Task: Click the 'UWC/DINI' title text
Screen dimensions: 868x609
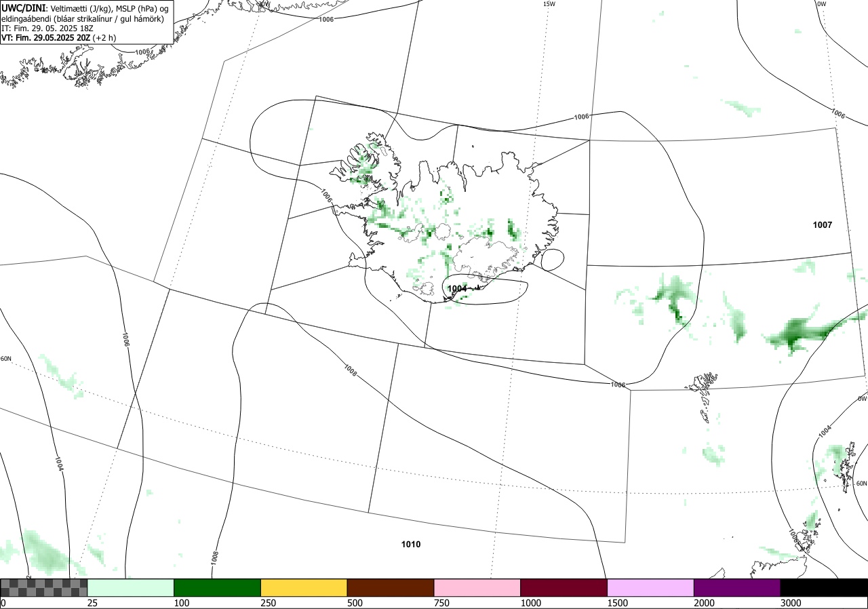Action: [24, 8]
